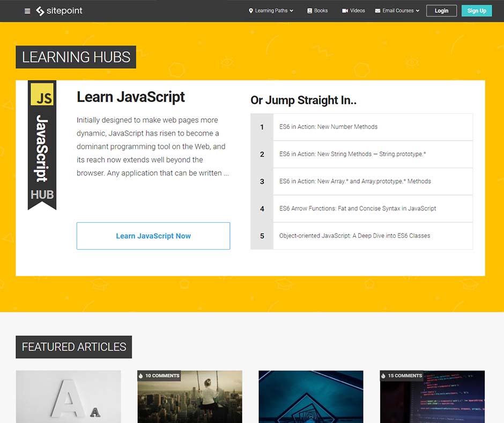Click the Videos camera icon
Image resolution: width=504 pixels, height=423 pixels.
pos(345,11)
